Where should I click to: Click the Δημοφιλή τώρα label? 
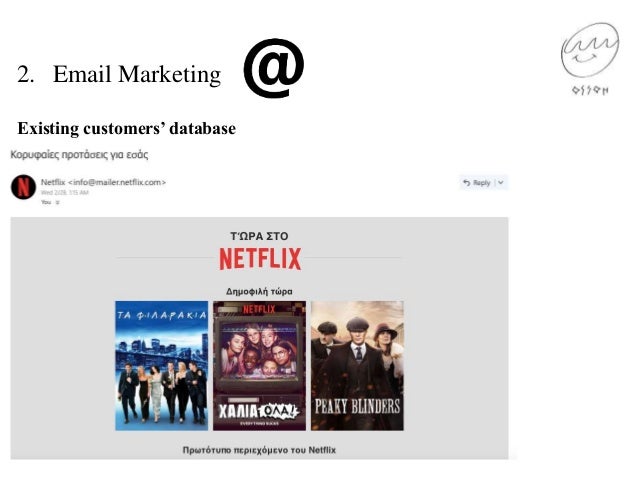coord(259,291)
